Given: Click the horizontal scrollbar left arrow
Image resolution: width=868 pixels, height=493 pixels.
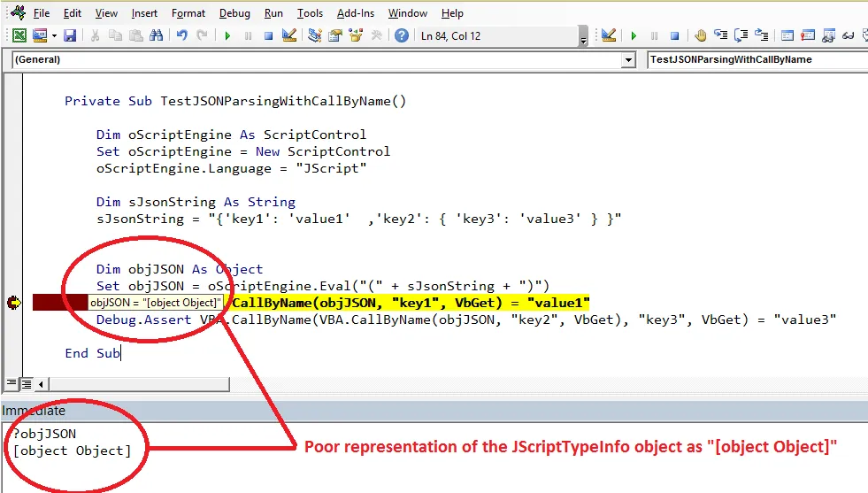Looking at the screenshot, I should (41, 383).
